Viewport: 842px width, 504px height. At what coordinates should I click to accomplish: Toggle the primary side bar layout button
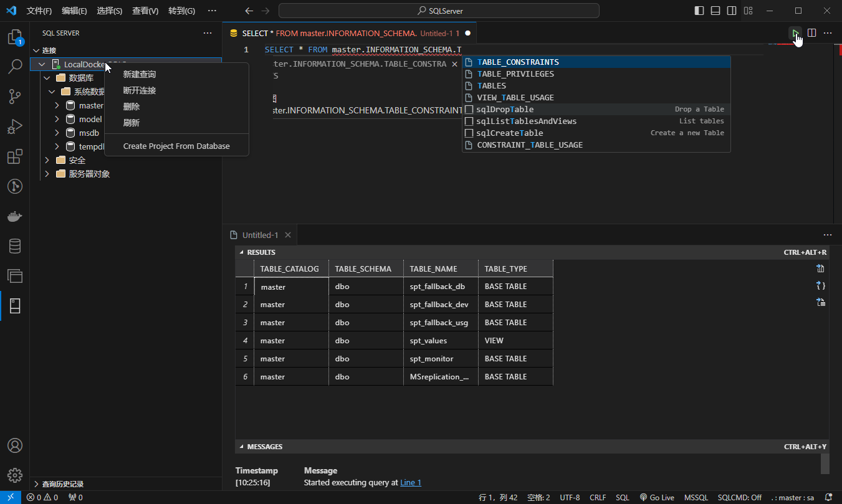point(699,11)
